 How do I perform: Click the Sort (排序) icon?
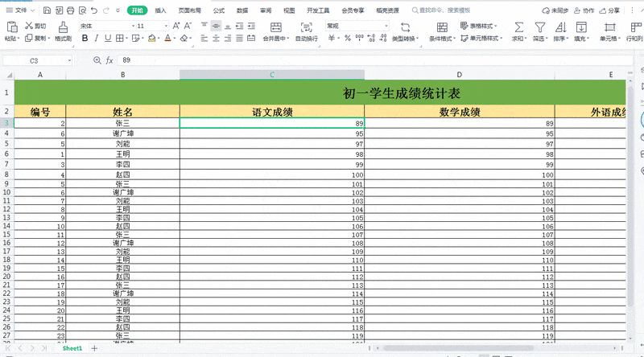560,27
